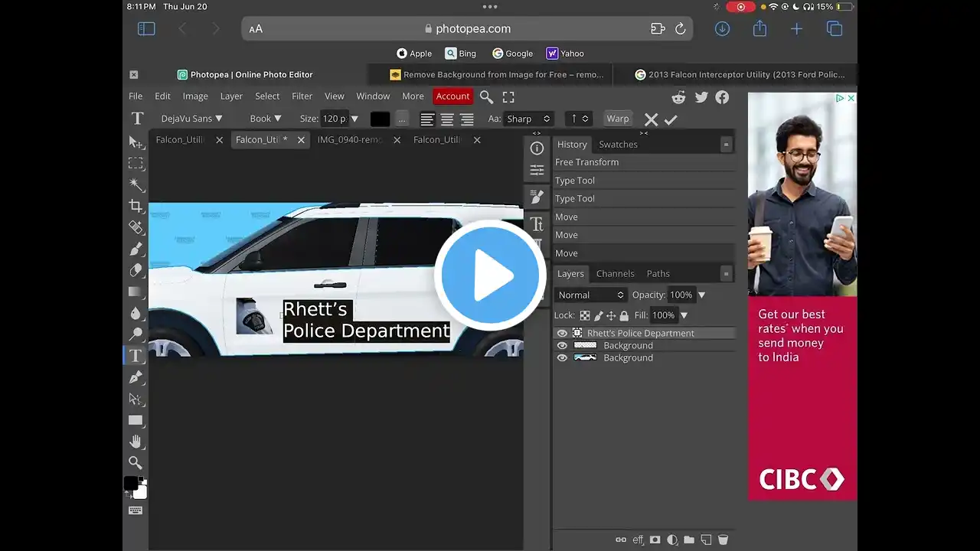This screenshot has width=980, height=551.
Task: Select the Crop tool
Action: click(136, 206)
